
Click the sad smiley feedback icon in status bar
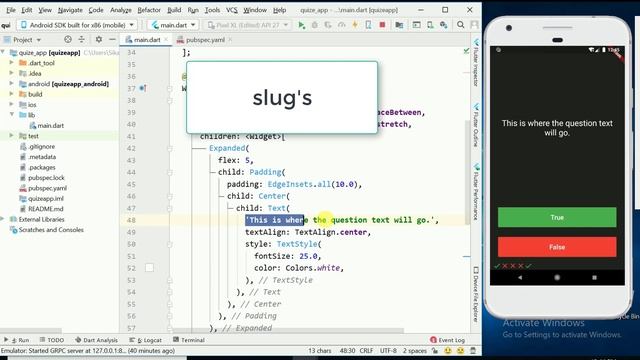[x=460, y=351]
